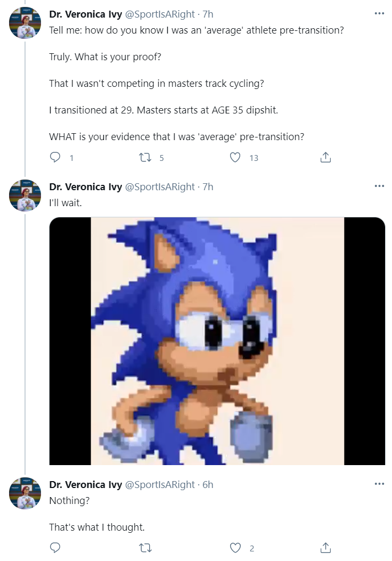This screenshot has width=392, height=561.
Task: Retweet the tweet with 5 retweets
Action: tap(145, 157)
